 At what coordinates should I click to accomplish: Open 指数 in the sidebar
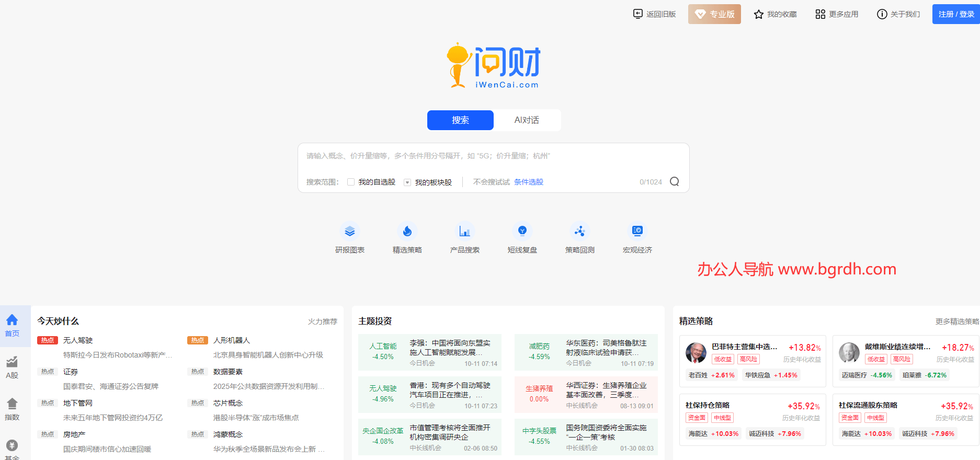(x=12, y=409)
